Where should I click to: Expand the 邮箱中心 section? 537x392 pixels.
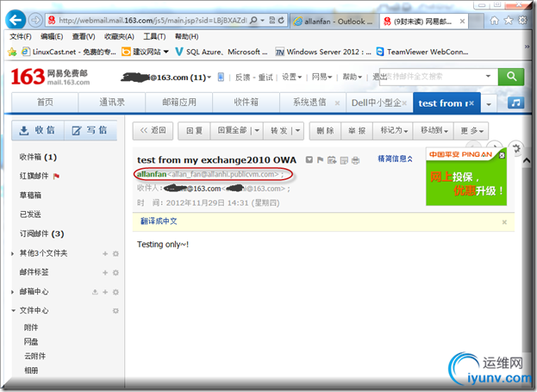[x=13, y=292]
